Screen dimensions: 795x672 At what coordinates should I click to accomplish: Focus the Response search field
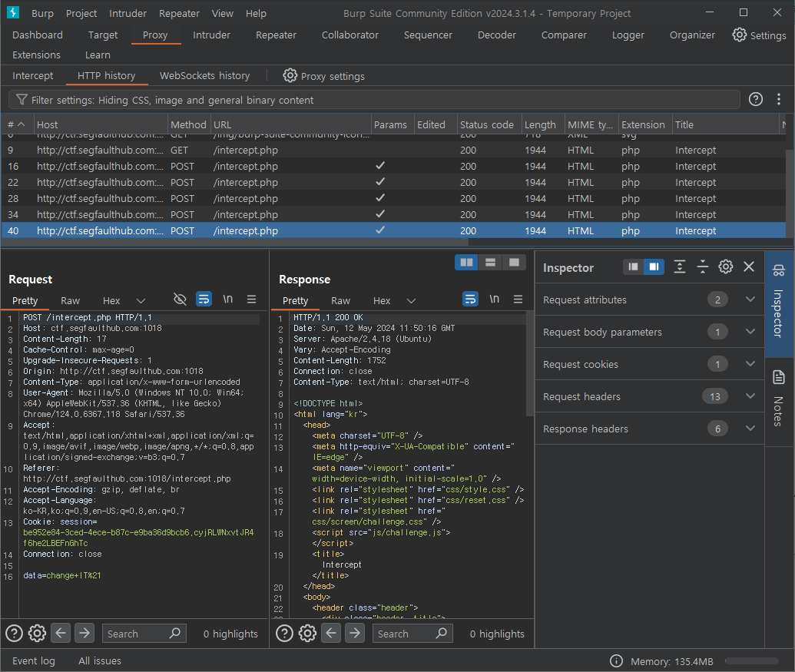[x=412, y=634]
